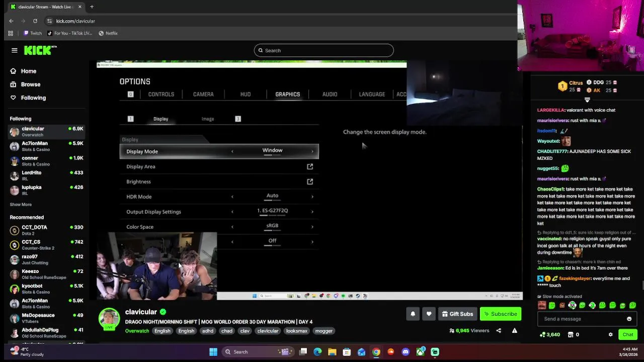Click next arrow for Color Space

point(312,227)
